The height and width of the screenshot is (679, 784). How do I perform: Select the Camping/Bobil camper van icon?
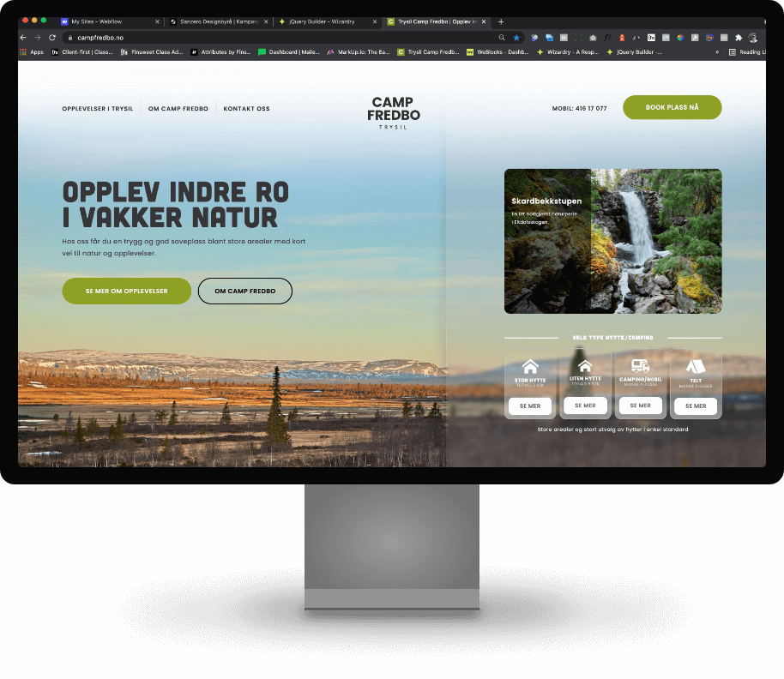point(640,366)
